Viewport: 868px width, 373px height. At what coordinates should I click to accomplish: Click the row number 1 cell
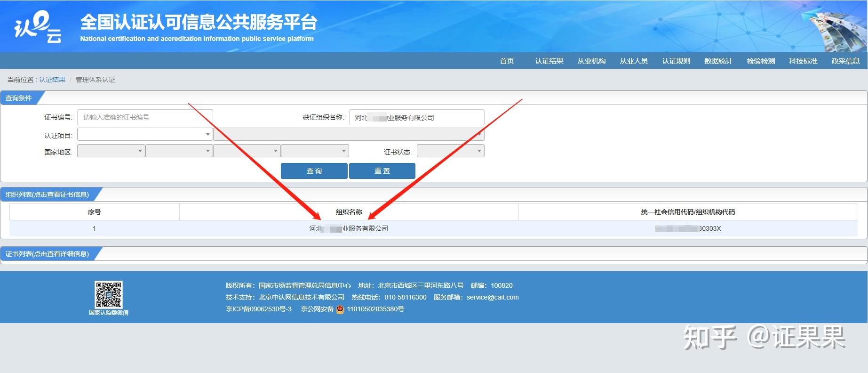pyautogui.click(x=95, y=228)
